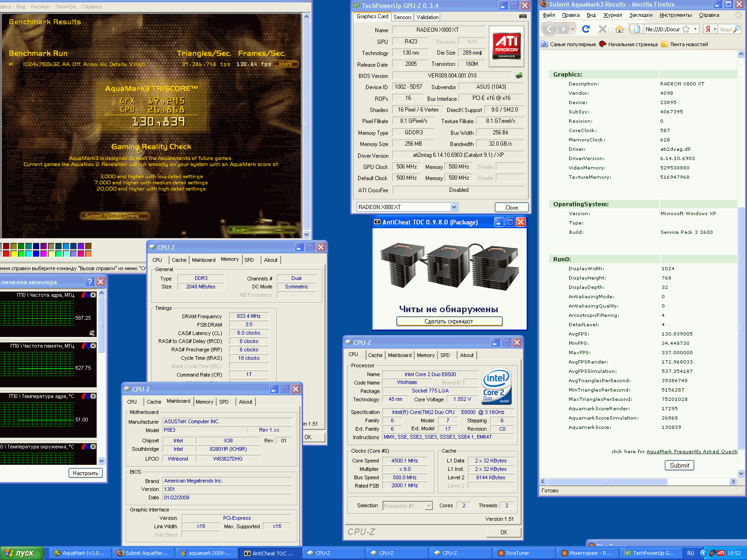Open the Закладки menu in Firefox

coord(641,15)
